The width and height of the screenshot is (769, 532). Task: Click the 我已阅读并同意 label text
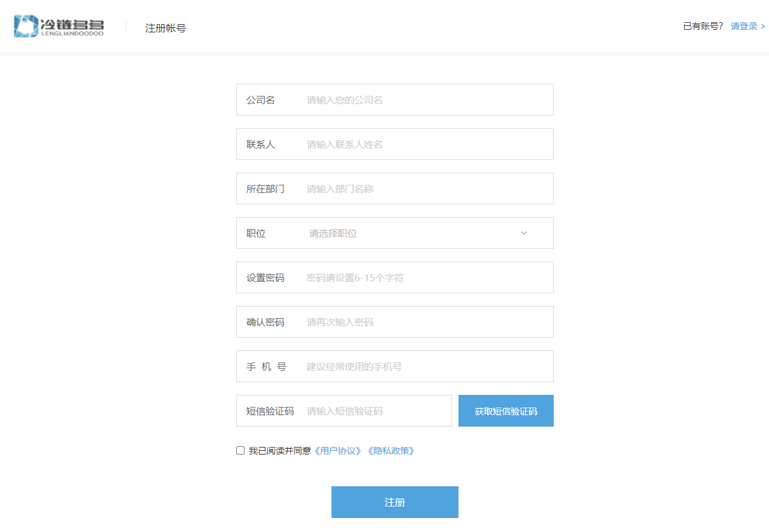[x=280, y=451]
